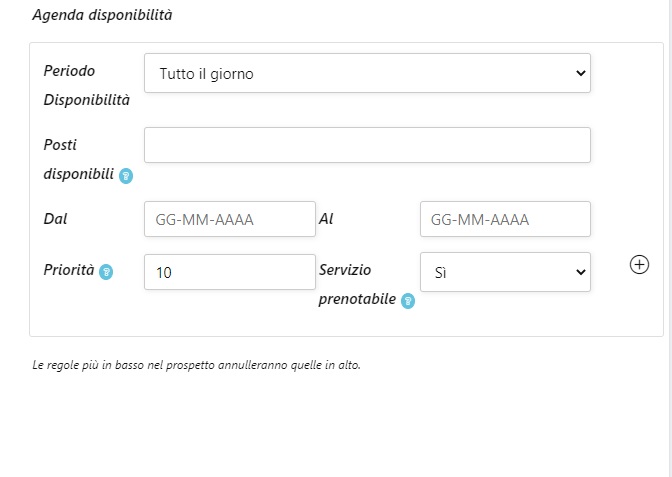Click the Agenda disponibilità heading
672x477 pixels.
click(x=103, y=16)
